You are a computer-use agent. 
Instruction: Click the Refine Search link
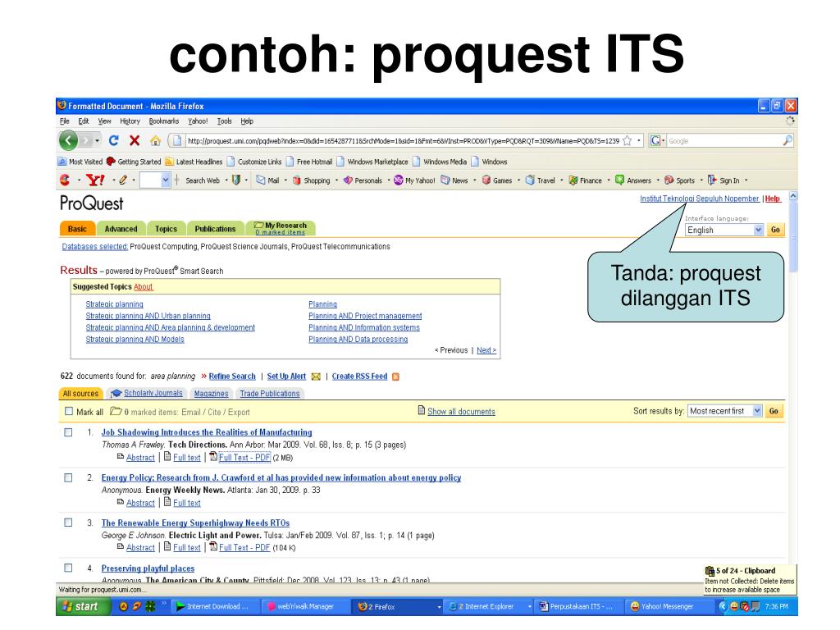(x=232, y=377)
